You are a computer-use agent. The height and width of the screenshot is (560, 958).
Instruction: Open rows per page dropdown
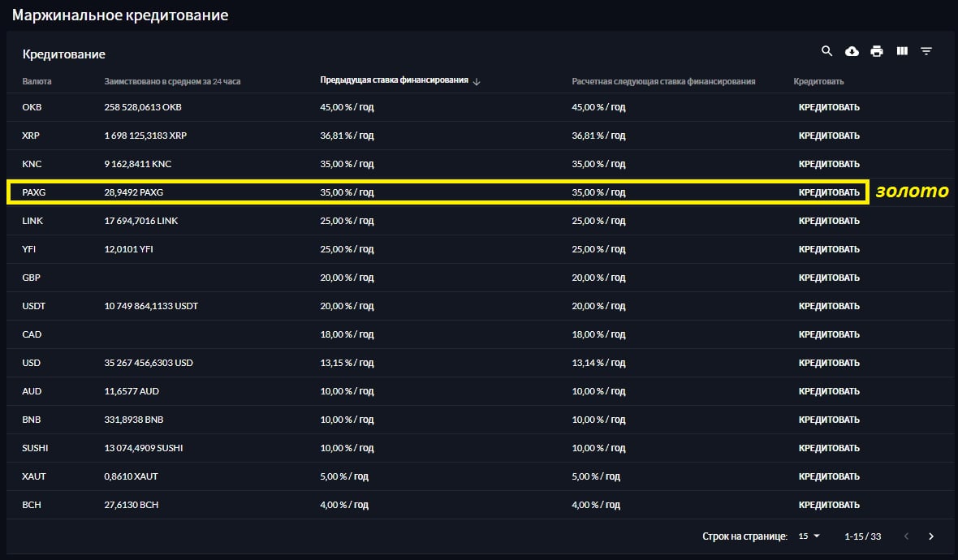pyautogui.click(x=809, y=536)
